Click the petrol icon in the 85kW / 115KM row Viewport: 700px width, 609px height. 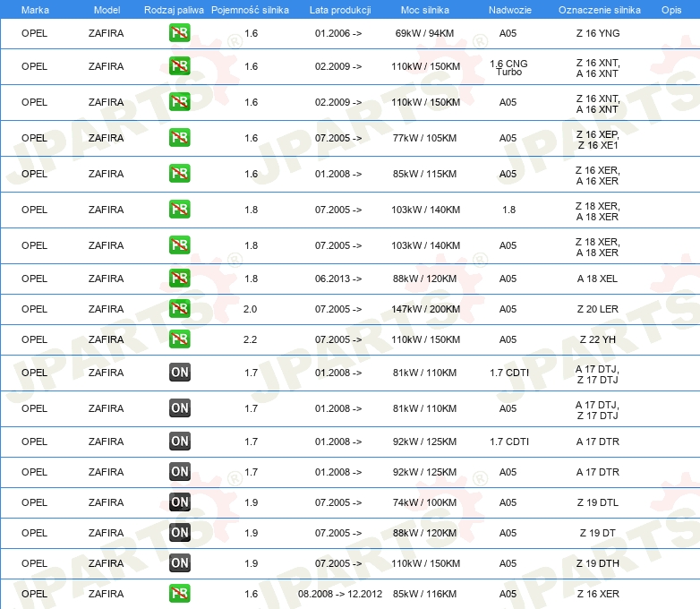pos(179,174)
